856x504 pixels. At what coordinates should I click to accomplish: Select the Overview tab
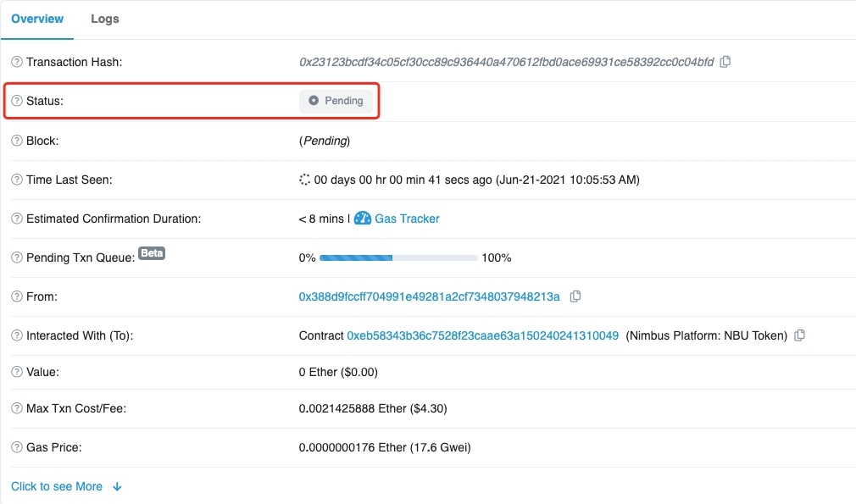37,19
